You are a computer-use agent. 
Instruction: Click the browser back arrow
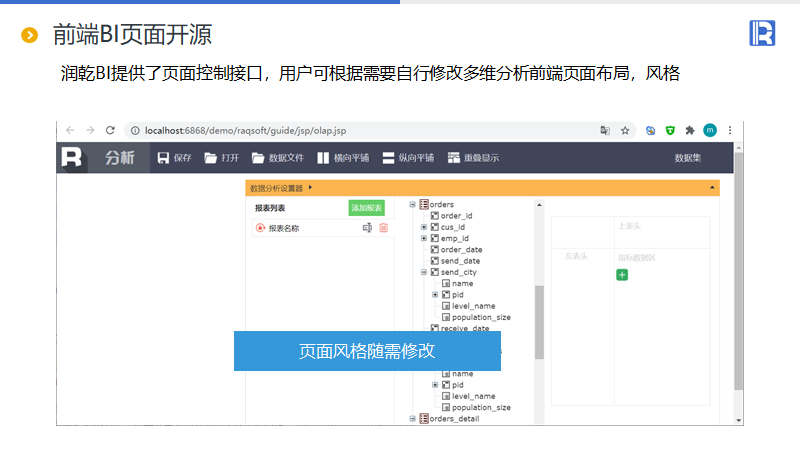pos(70,131)
